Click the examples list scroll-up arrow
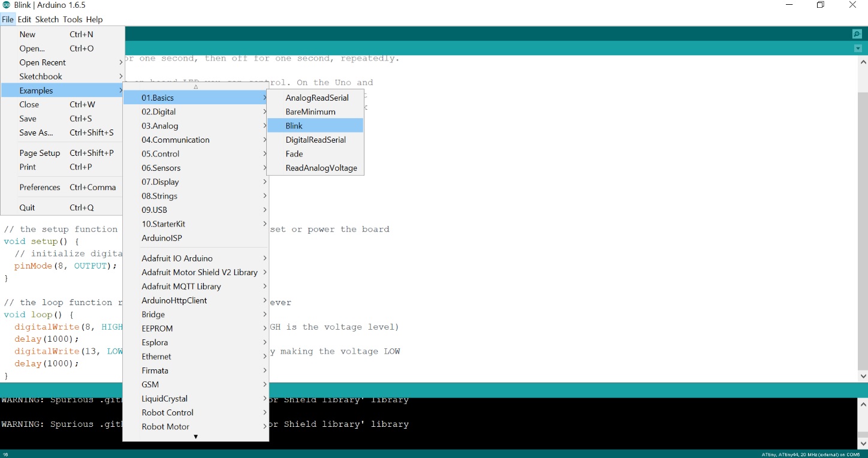868x458 pixels. pos(195,87)
